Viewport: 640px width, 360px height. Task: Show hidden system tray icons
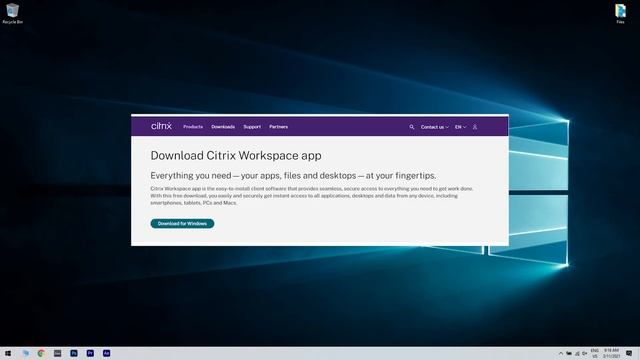(561, 353)
